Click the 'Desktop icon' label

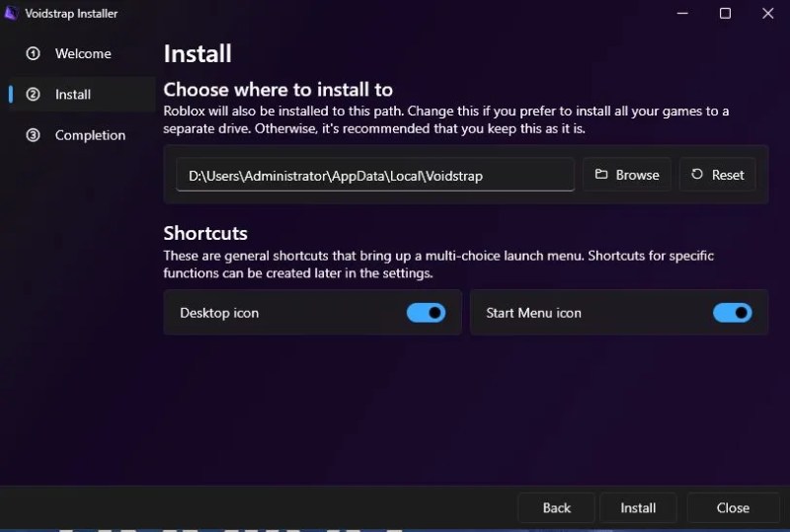click(x=219, y=313)
